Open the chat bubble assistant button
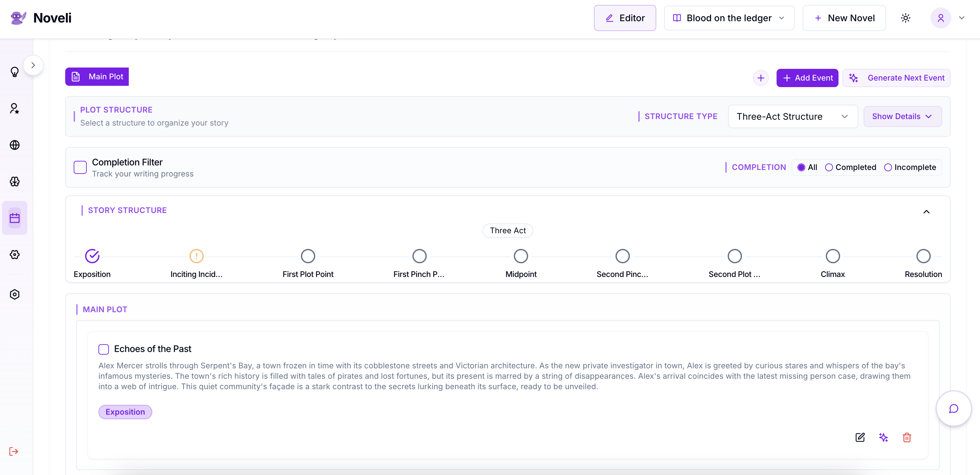Viewport: 980px width, 475px height. pyautogui.click(x=953, y=408)
